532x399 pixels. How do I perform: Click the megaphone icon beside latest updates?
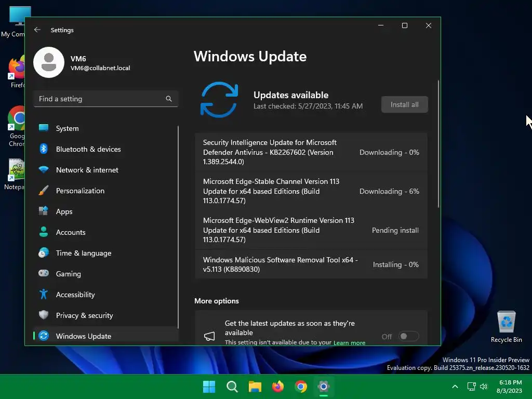pos(209,336)
